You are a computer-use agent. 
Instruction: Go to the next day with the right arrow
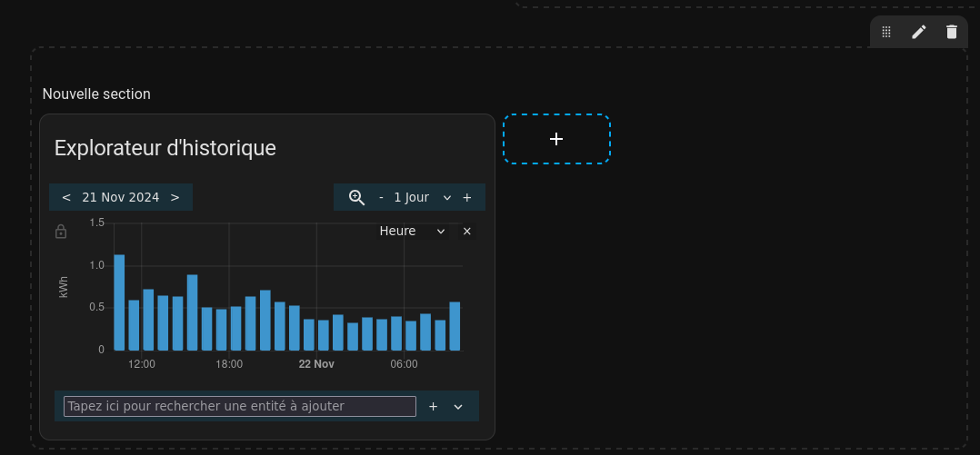click(x=175, y=197)
